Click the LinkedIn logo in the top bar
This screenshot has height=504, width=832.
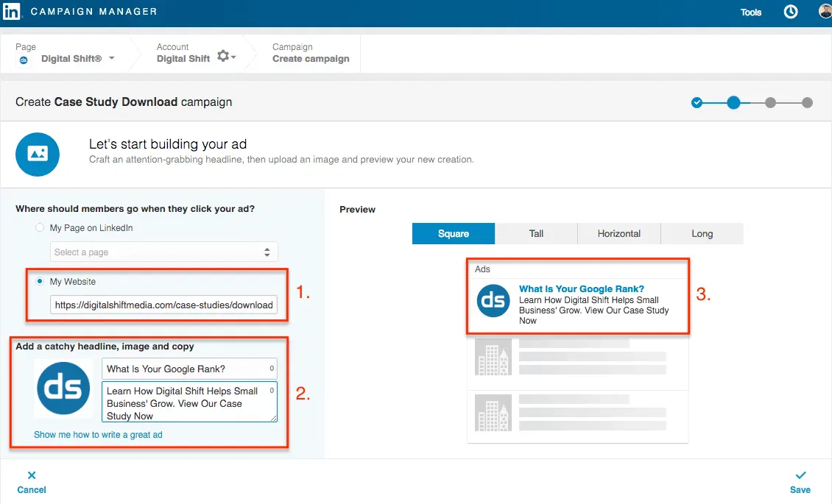tap(12, 11)
